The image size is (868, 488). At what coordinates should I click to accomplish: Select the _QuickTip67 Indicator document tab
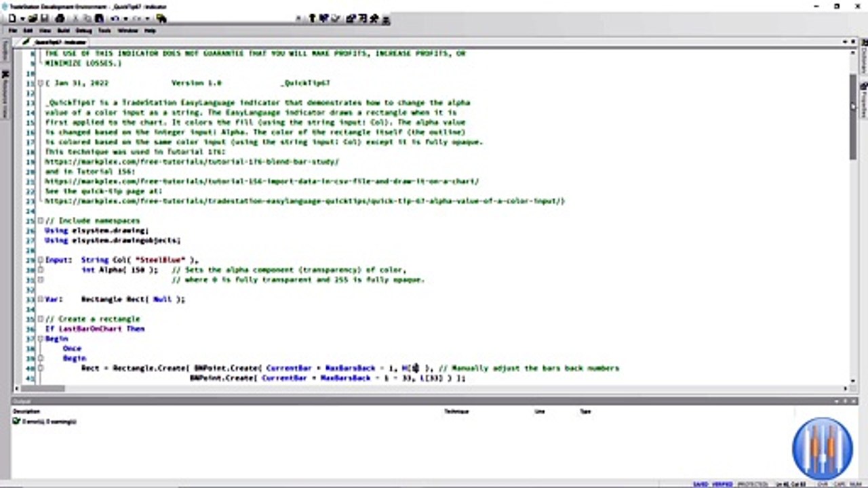54,42
